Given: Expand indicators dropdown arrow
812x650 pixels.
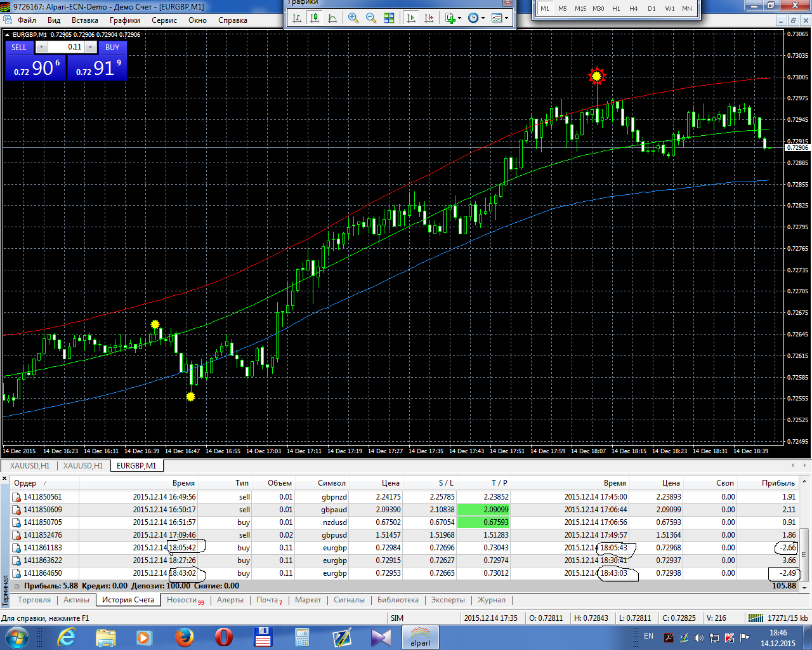Looking at the screenshot, I should (459, 18).
